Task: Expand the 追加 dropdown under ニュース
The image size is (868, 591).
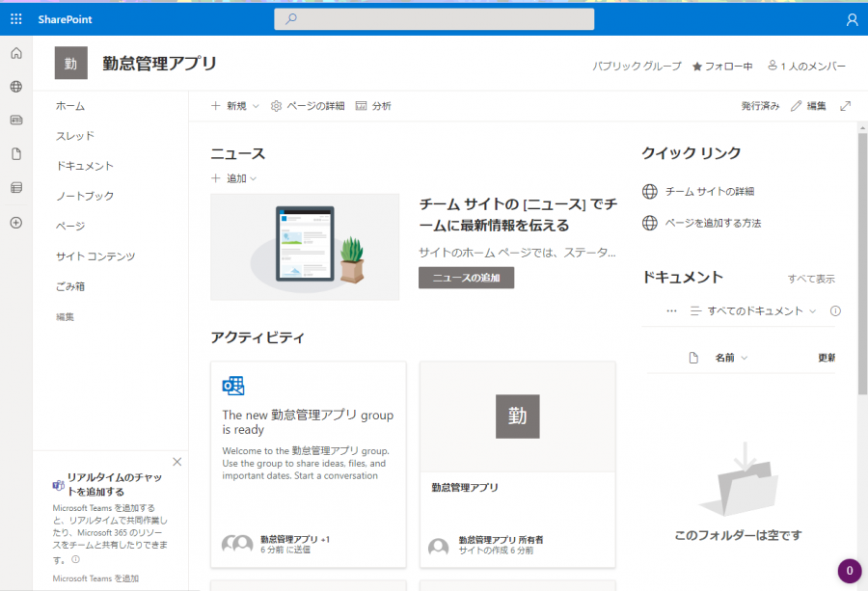Action: point(233,178)
